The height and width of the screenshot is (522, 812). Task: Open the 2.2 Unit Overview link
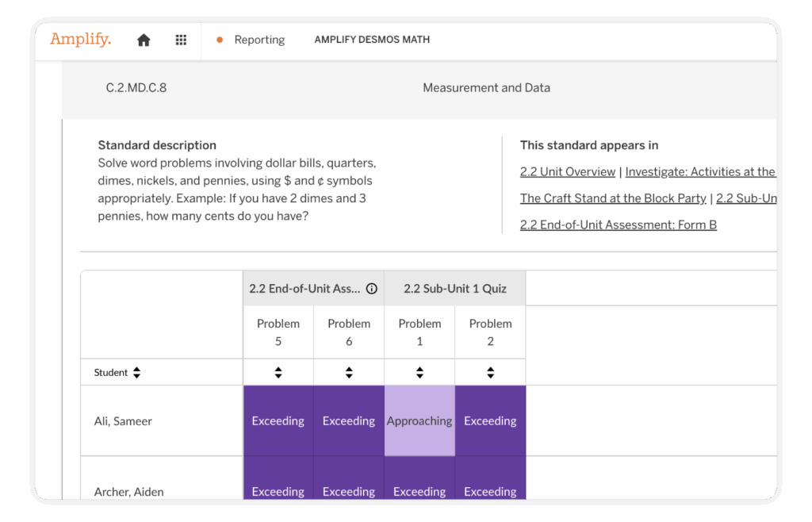point(567,172)
